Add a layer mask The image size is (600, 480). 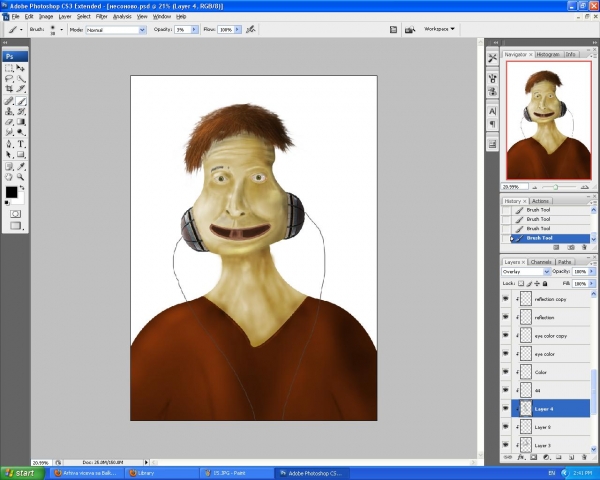coord(533,457)
